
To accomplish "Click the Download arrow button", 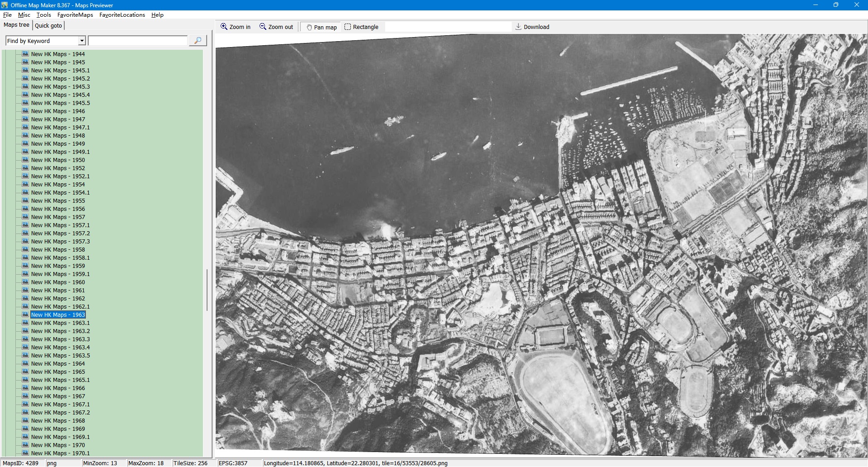I will point(532,27).
